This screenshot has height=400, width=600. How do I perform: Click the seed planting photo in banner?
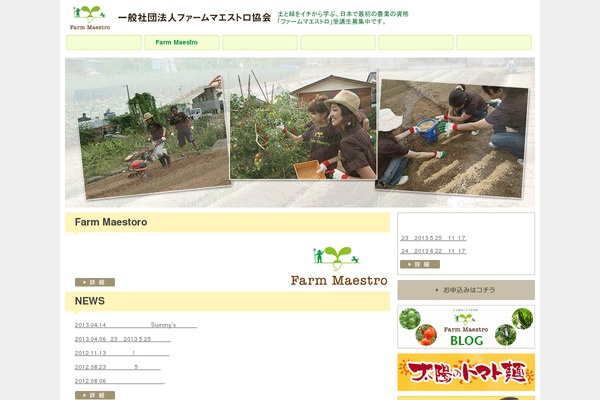coord(452,139)
